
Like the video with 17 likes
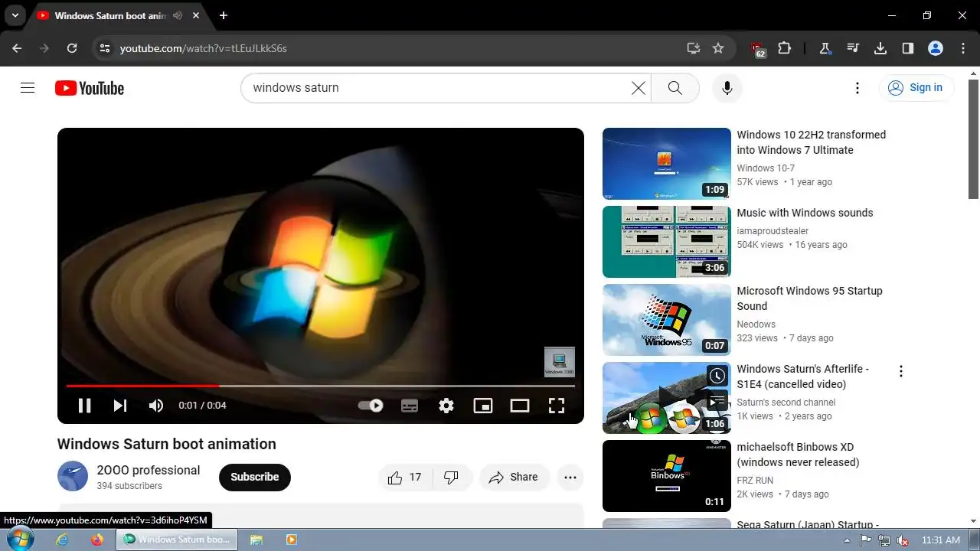[x=405, y=477]
